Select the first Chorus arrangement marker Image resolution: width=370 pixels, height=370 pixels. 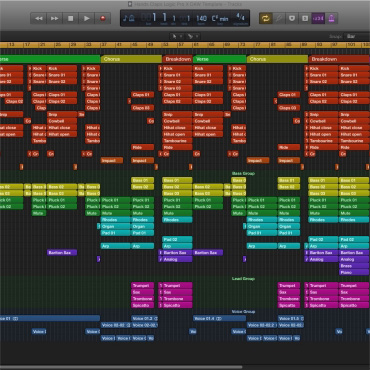tap(131, 59)
